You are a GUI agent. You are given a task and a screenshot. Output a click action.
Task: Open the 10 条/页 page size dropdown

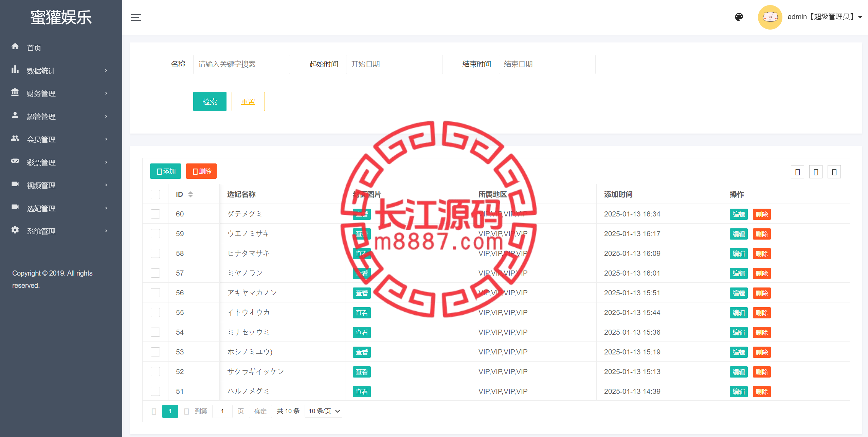coord(323,411)
